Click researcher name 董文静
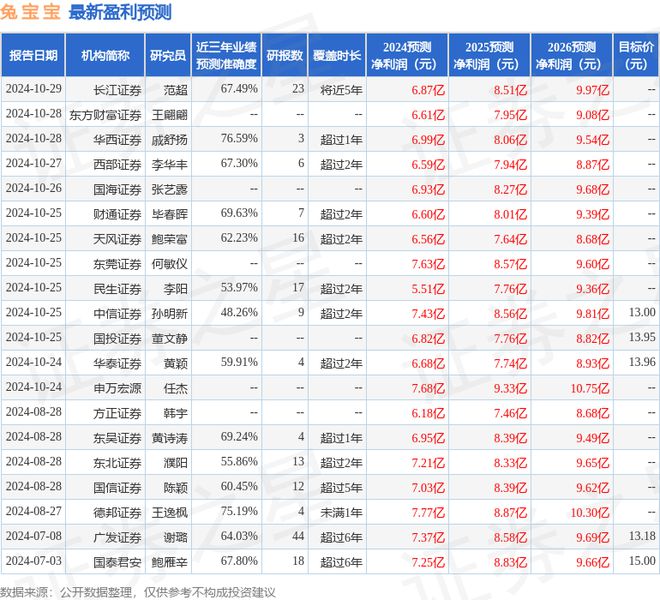 tap(169, 338)
